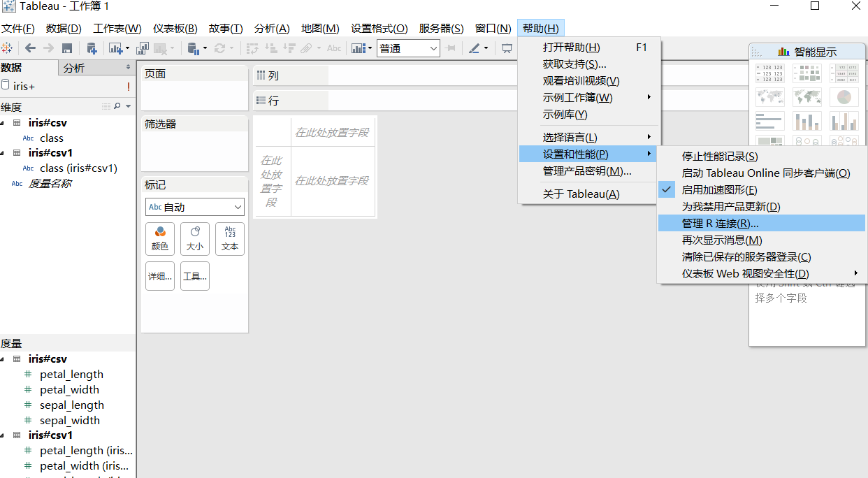Click the refresh run update icon
The height and width of the screenshot is (478, 868).
[220, 48]
